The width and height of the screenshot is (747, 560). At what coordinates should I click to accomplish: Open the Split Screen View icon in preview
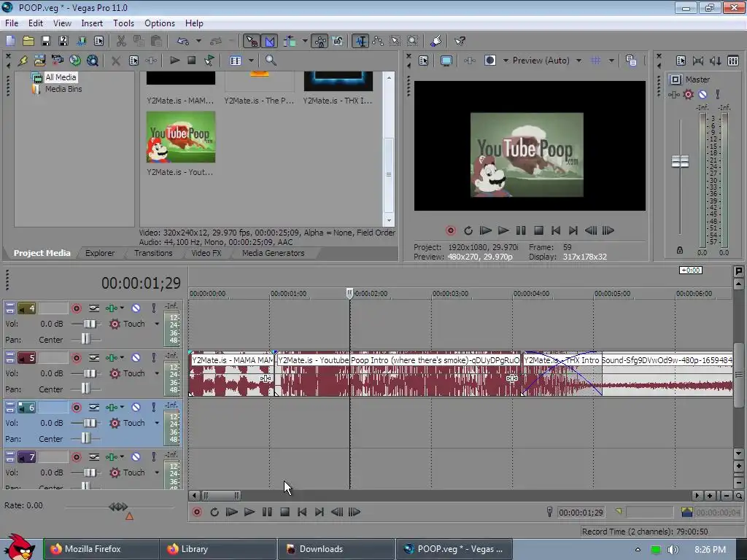pos(489,61)
